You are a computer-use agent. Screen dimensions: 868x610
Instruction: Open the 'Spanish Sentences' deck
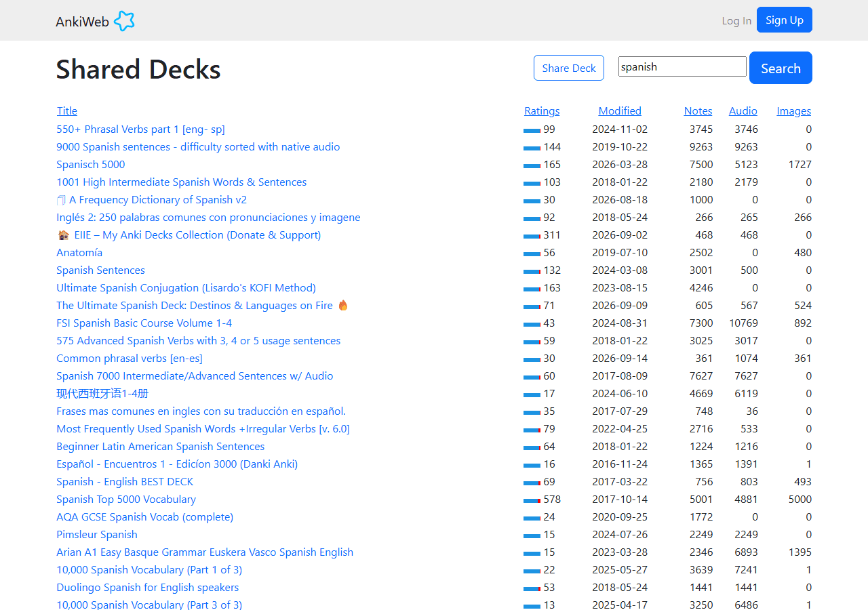point(100,270)
